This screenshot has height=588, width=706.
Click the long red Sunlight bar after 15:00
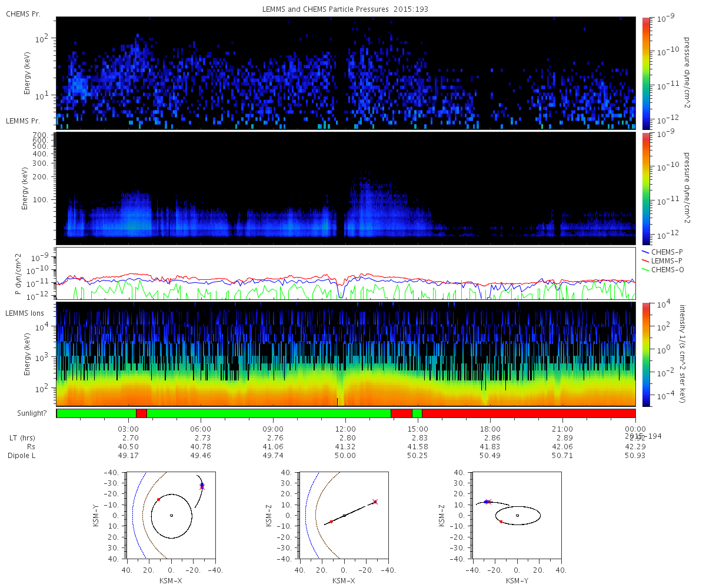click(529, 413)
